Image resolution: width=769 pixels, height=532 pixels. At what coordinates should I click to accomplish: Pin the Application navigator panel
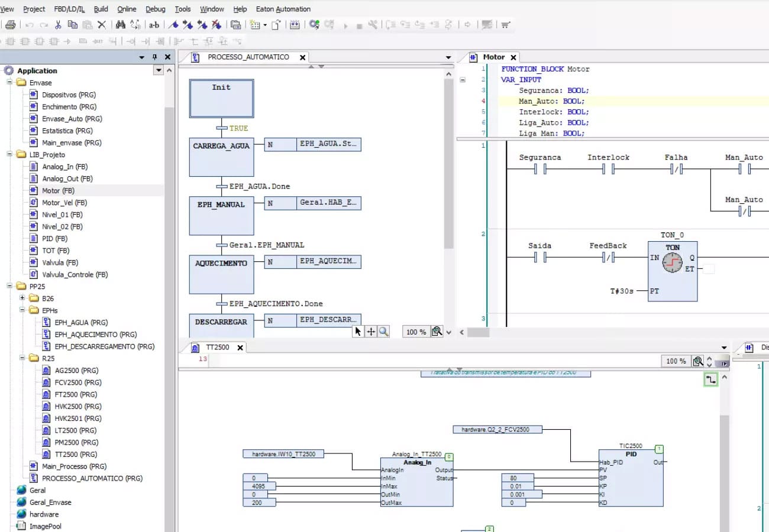[x=154, y=57]
